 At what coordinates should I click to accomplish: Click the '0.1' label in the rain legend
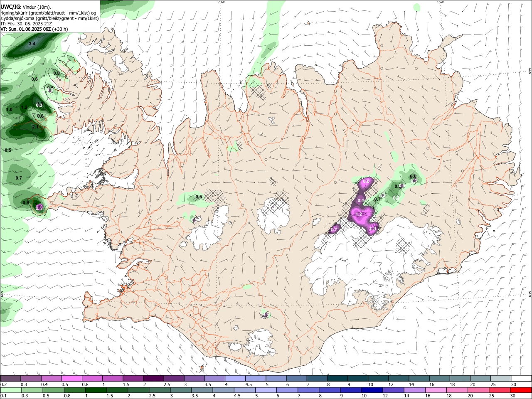(4, 396)
